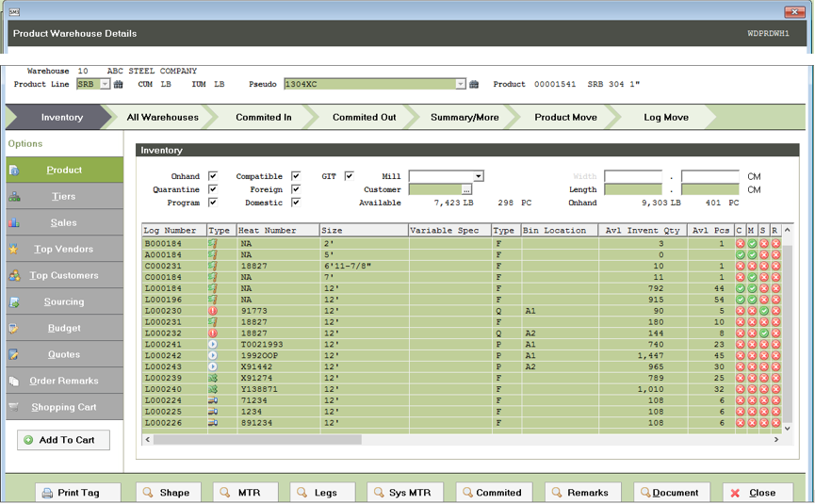Screen dimensions: 815x504
Task: Toggle the Compatible checkbox
Action: pyautogui.click(x=296, y=176)
